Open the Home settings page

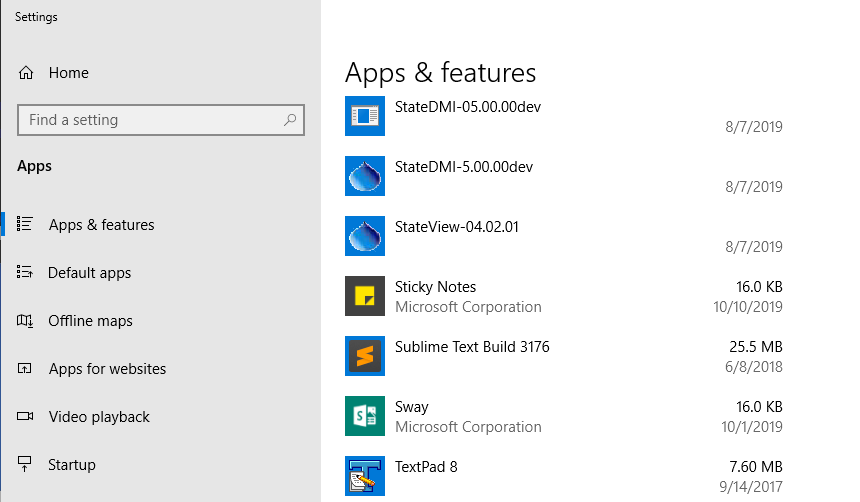pos(69,73)
